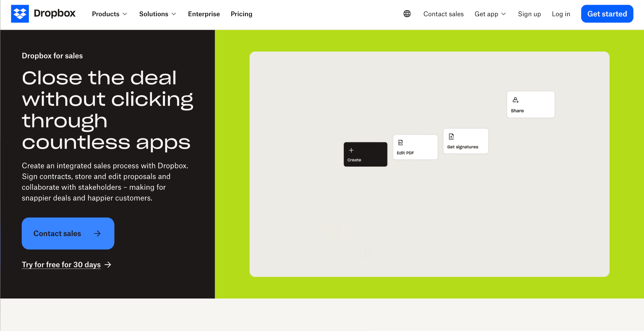Click arrow icon inside Contact sales button
Image resolution: width=644 pixels, height=331 pixels.
click(97, 234)
